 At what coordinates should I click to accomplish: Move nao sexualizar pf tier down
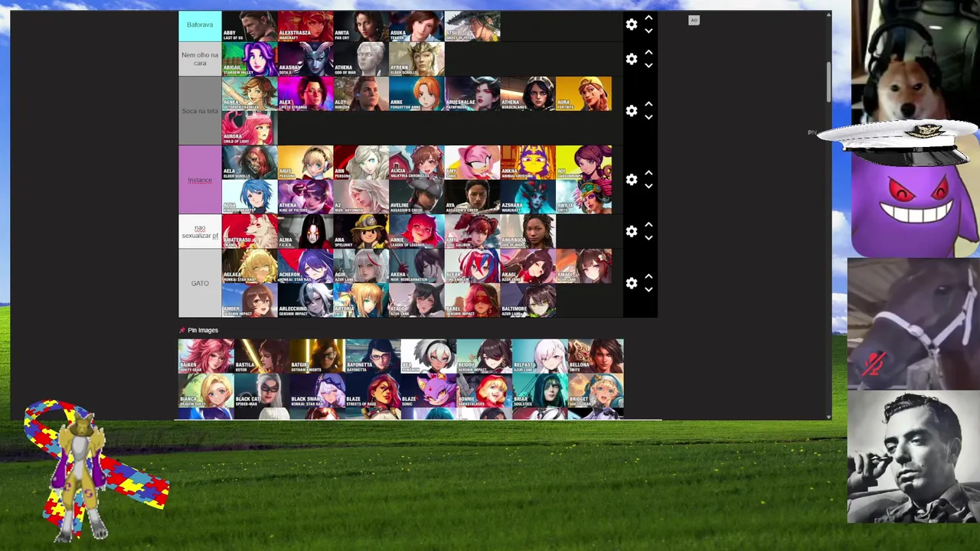point(648,238)
